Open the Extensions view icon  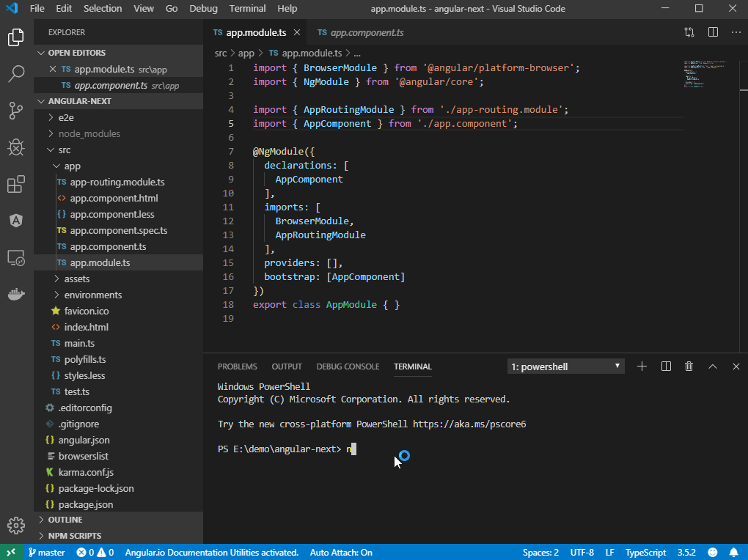[16, 184]
